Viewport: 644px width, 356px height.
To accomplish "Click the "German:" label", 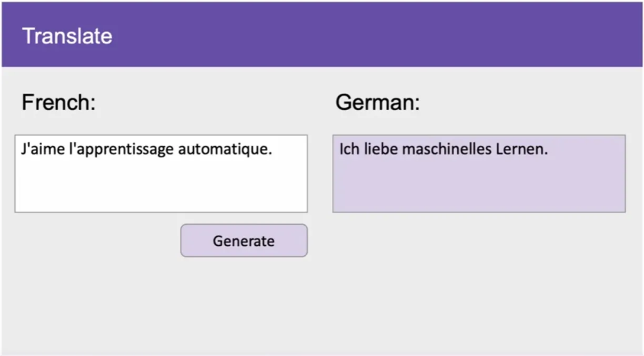I will [377, 102].
